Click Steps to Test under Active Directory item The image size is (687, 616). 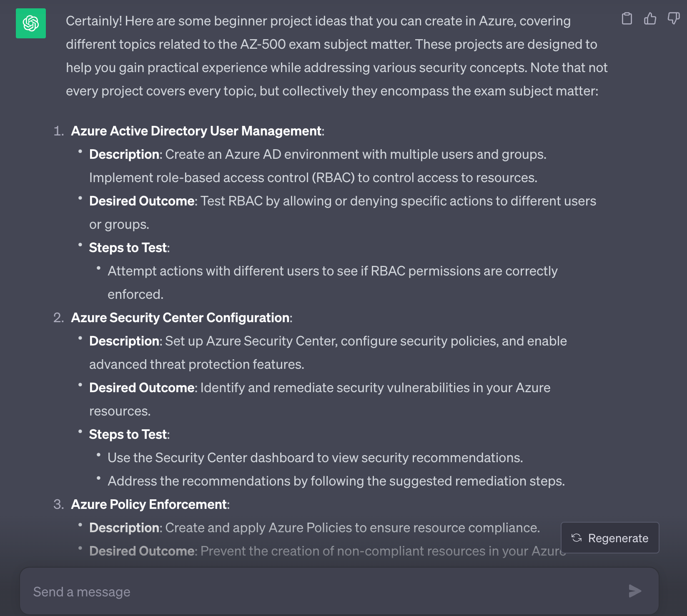[128, 248]
